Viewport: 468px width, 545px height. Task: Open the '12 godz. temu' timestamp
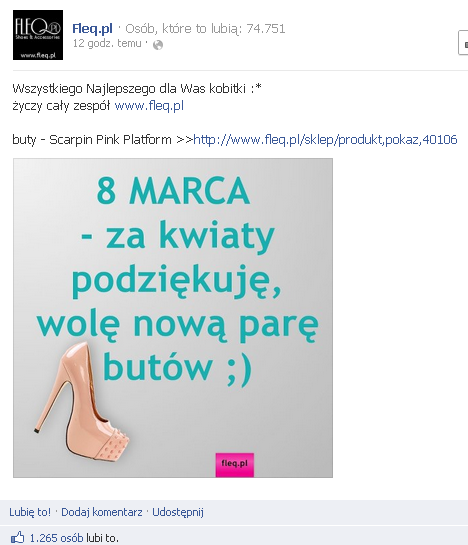point(107,43)
